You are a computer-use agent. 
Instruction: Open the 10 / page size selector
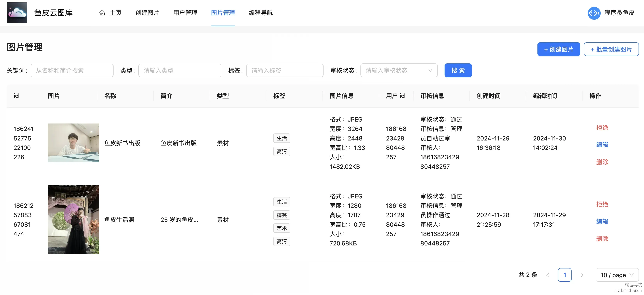(x=617, y=275)
